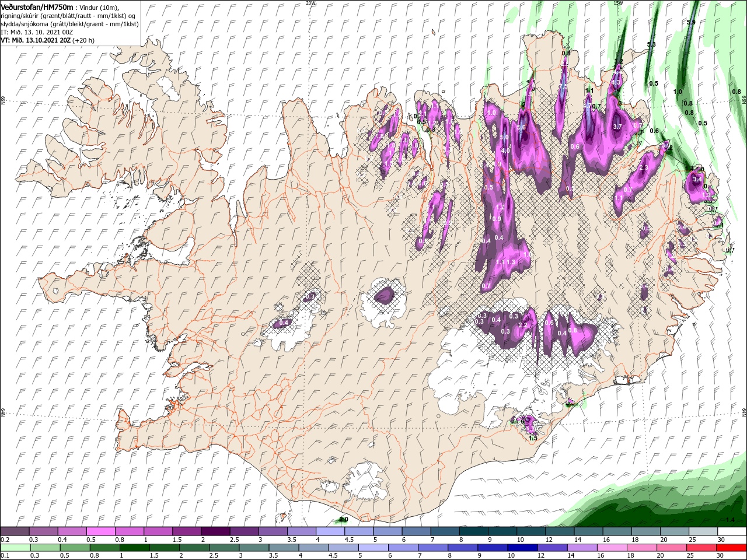
Task: Pick the snow-scale swatch between 0.3 and 0.4
Action: coord(43,531)
